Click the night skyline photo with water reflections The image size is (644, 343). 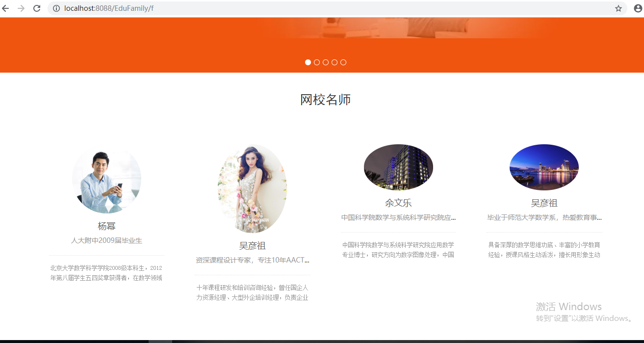click(544, 167)
